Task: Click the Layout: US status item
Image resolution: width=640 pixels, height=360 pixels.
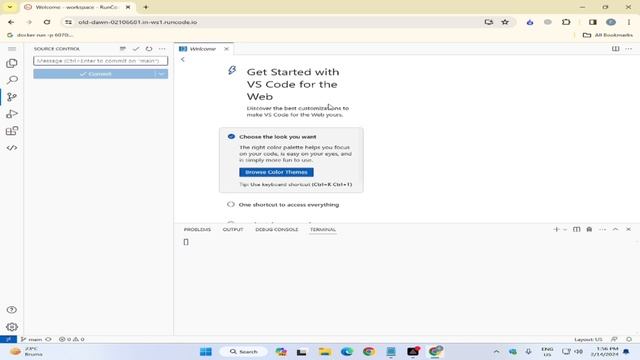Action: point(588,339)
